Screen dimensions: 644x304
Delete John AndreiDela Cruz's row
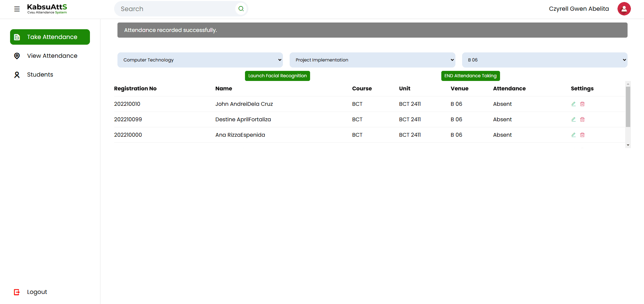click(x=582, y=104)
